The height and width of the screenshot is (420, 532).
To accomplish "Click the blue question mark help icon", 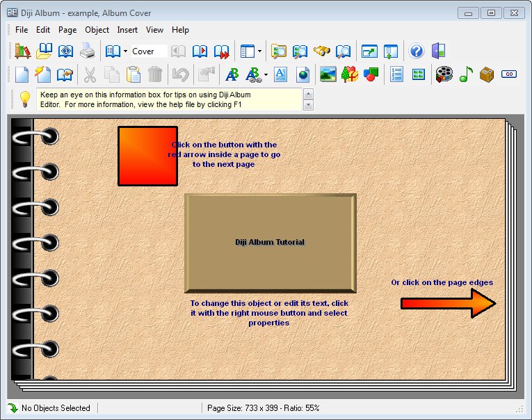I will point(417,51).
